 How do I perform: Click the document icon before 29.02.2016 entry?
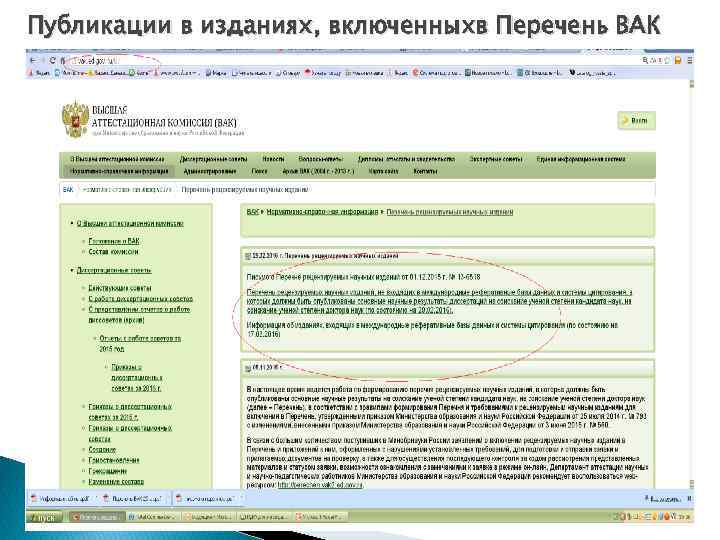[x=248, y=256]
